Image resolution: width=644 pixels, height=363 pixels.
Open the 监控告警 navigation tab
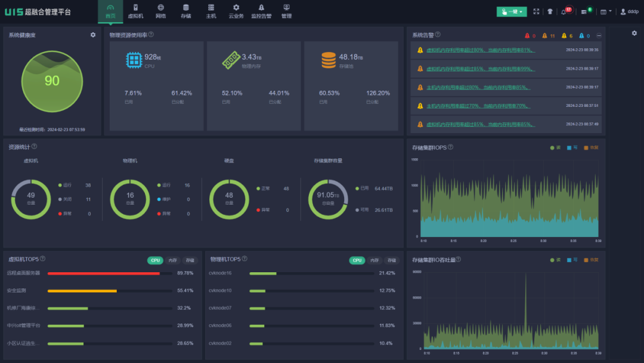(261, 11)
